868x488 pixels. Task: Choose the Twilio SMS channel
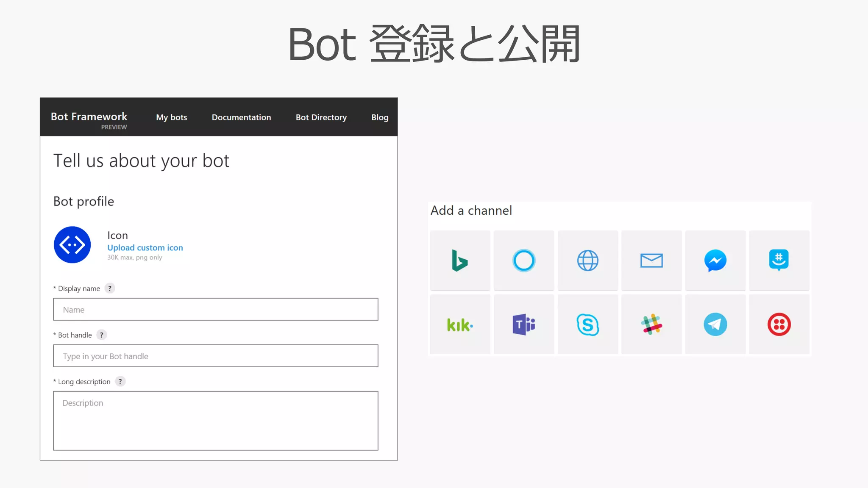pyautogui.click(x=779, y=324)
